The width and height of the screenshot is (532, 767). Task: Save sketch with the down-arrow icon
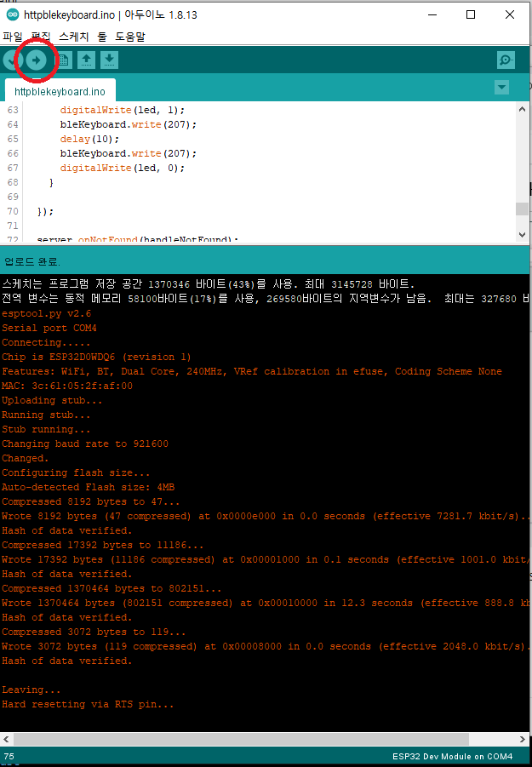click(x=110, y=60)
